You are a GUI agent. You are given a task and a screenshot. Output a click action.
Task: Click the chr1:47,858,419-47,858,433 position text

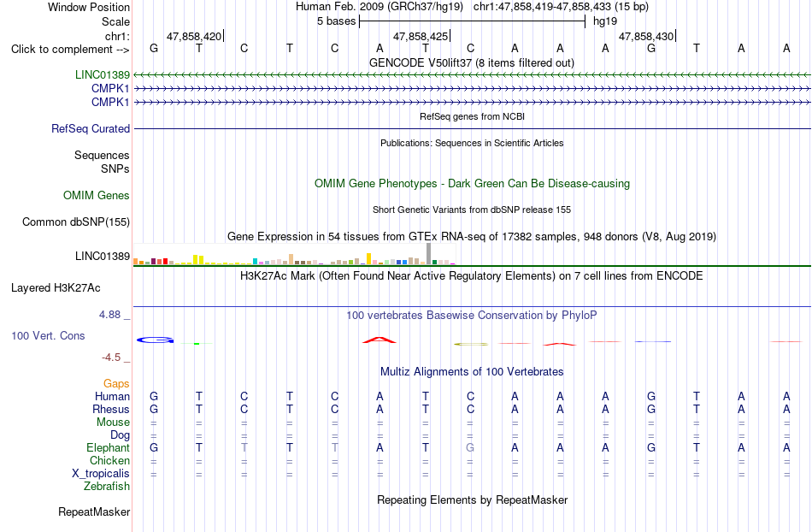[561, 7]
